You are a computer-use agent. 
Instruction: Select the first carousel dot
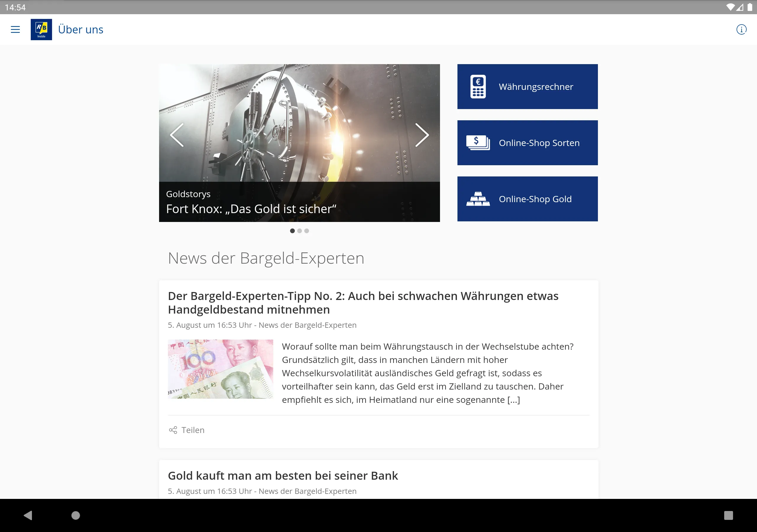292,231
